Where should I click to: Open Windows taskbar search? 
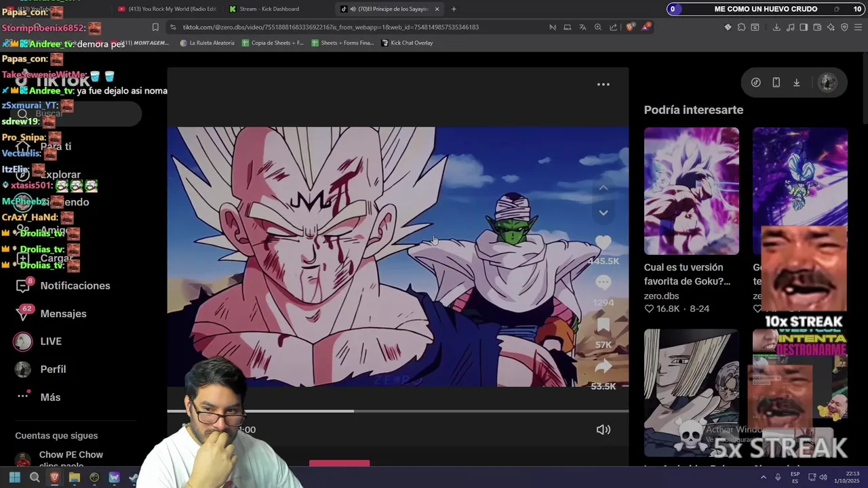35,478
